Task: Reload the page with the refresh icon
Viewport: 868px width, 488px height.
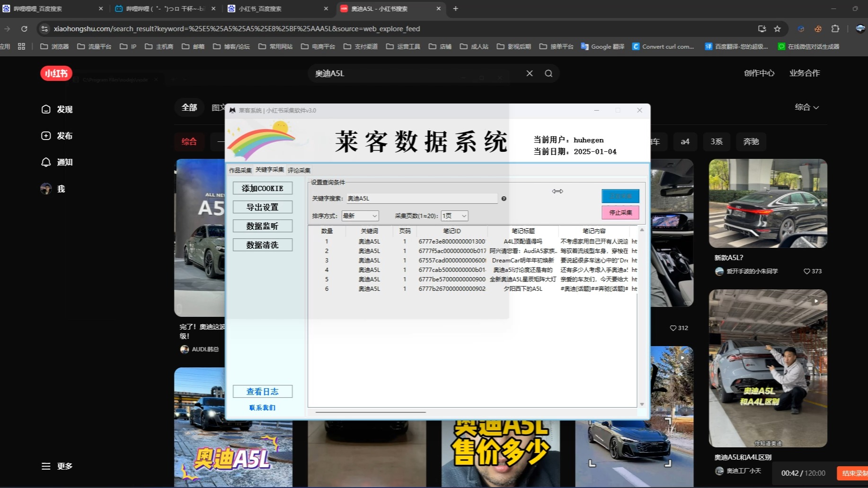Action: [x=24, y=29]
